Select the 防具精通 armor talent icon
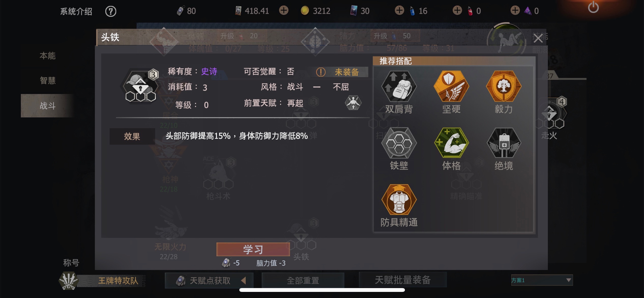Screen dimensions: 644x298 coord(399,200)
